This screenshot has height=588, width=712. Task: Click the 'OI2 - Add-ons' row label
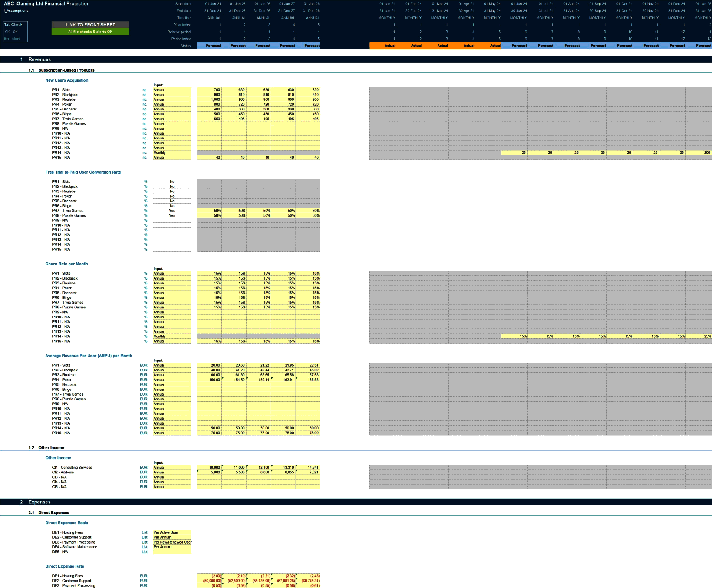click(63, 472)
